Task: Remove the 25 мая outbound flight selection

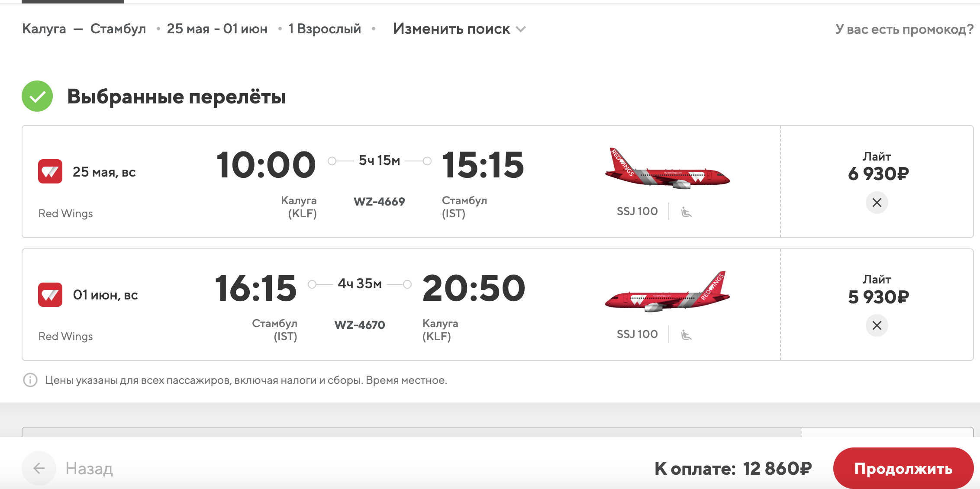Action: (877, 203)
